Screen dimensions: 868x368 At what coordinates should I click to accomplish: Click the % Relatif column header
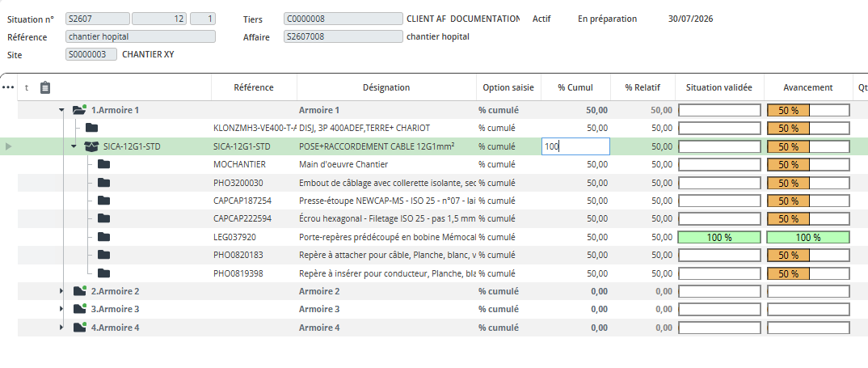click(643, 87)
